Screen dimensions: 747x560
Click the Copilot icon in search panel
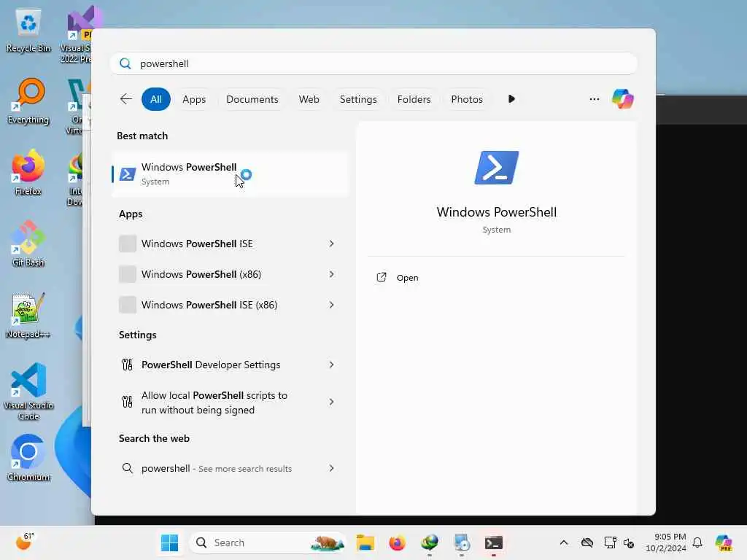(x=623, y=99)
